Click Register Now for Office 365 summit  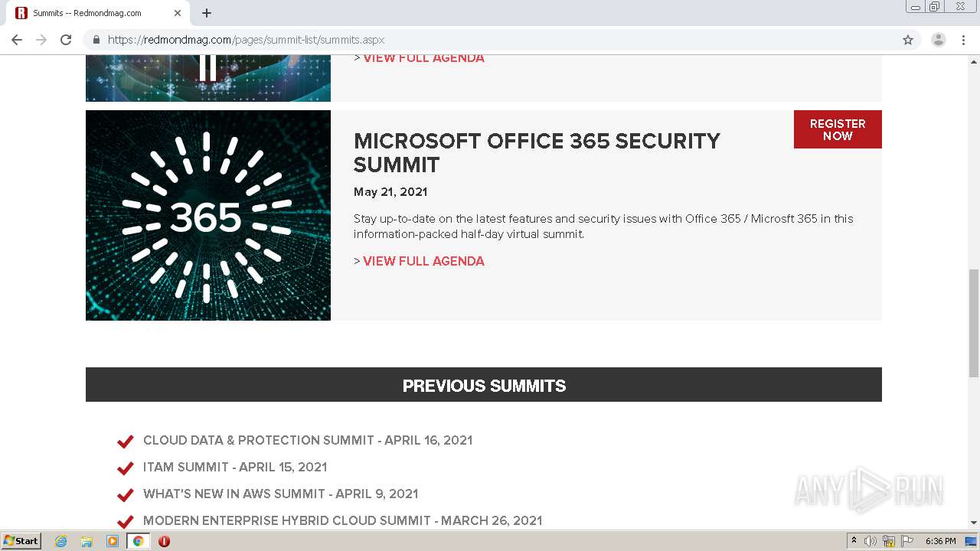(838, 129)
